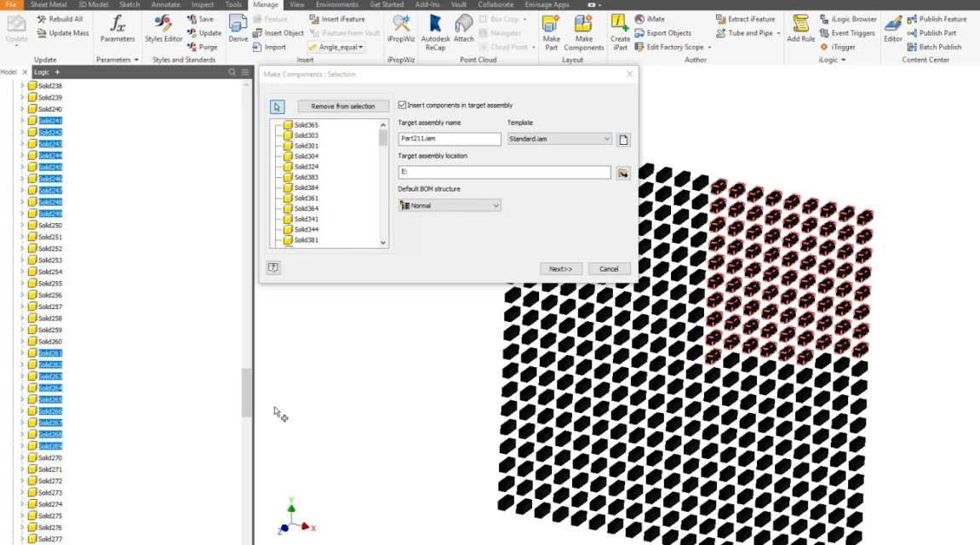Click Update Mass in the ribbon
The width and height of the screenshot is (980, 545).
pos(63,33)
